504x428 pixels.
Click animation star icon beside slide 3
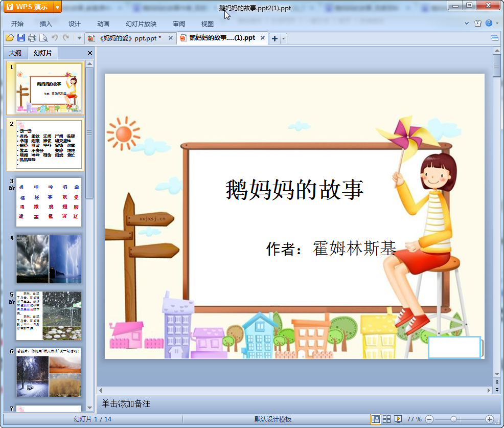click(12, 188)
